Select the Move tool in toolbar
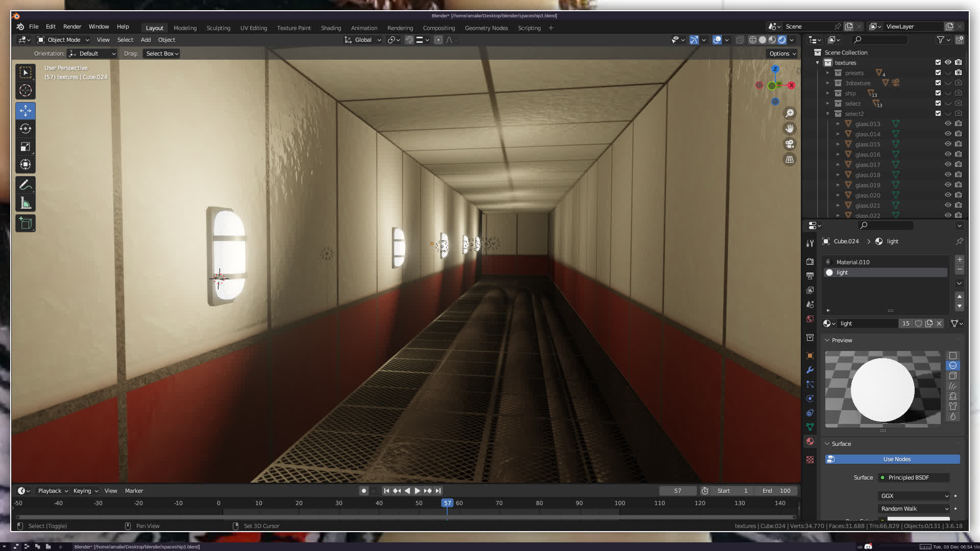The width and height of the screenshot is (980, 551). 26,111
